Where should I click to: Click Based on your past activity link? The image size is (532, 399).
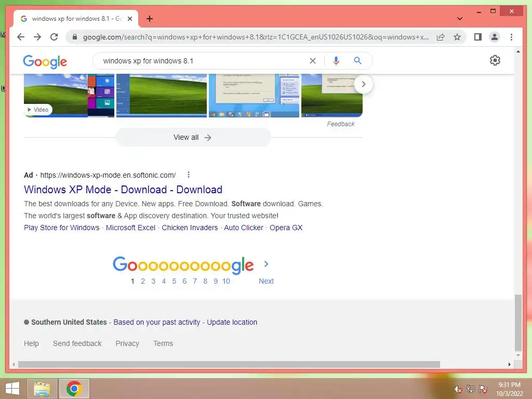coord(157,322)
